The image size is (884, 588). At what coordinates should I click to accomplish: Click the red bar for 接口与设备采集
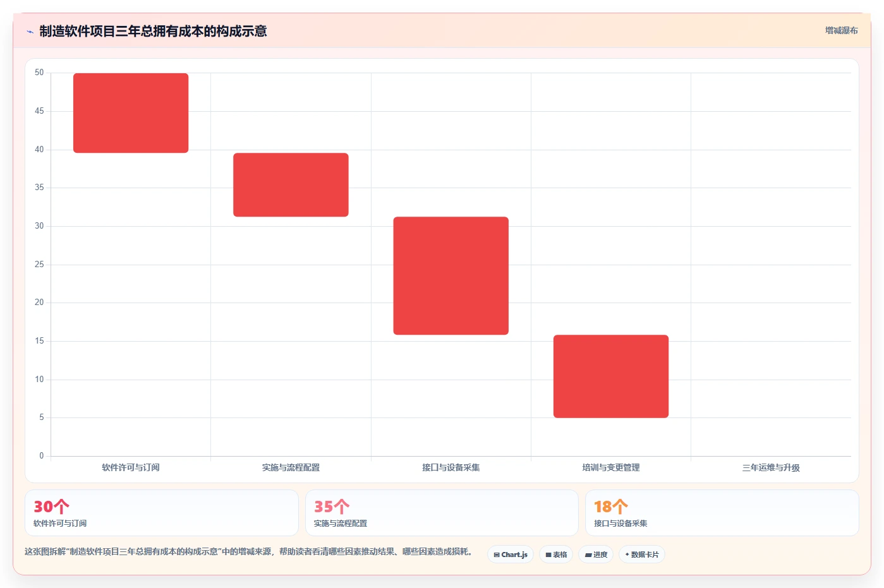click(x=451, y=275)
